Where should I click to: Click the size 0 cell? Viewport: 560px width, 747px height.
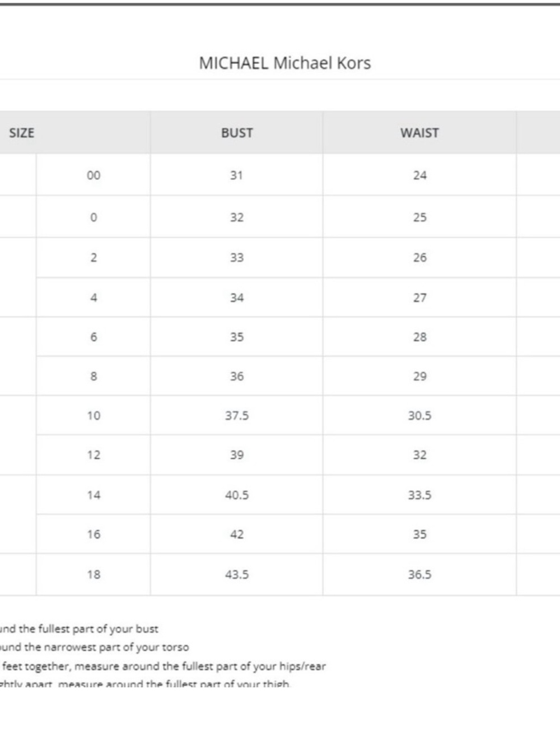click(x=94, y=217)
